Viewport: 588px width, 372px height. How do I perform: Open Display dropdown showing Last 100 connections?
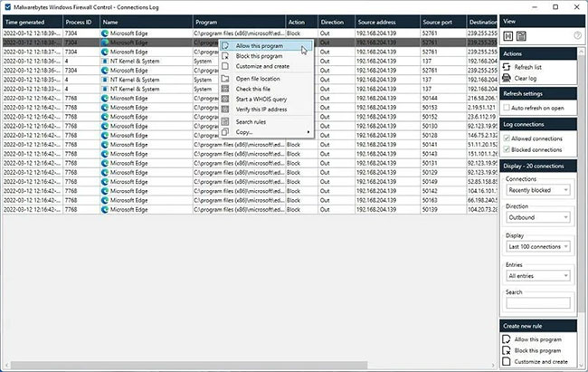(x=537, y=246)
